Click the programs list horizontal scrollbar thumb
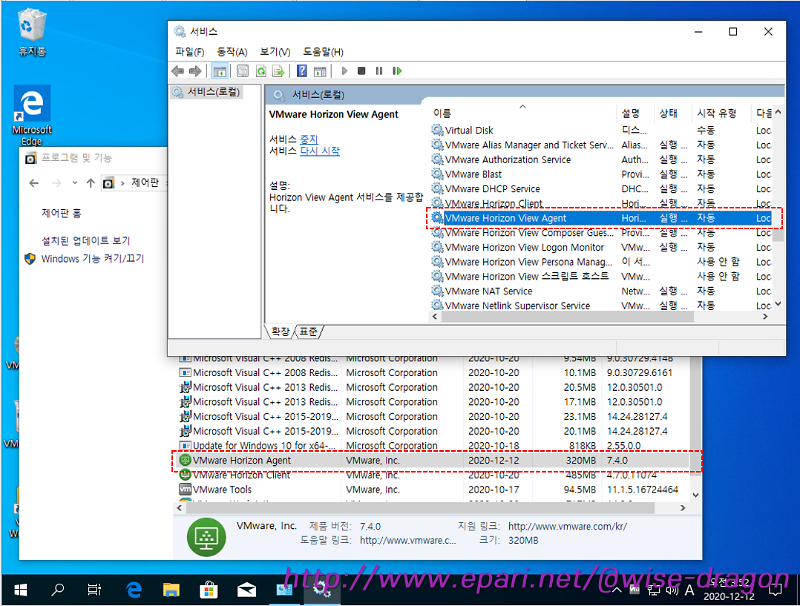The width and height of the screenshot is (800, 606). [420, 508]
